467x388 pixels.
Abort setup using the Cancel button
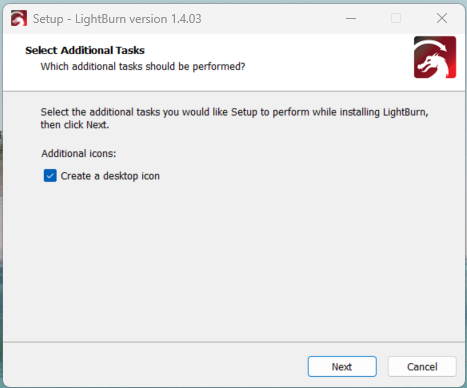point(422,367)
